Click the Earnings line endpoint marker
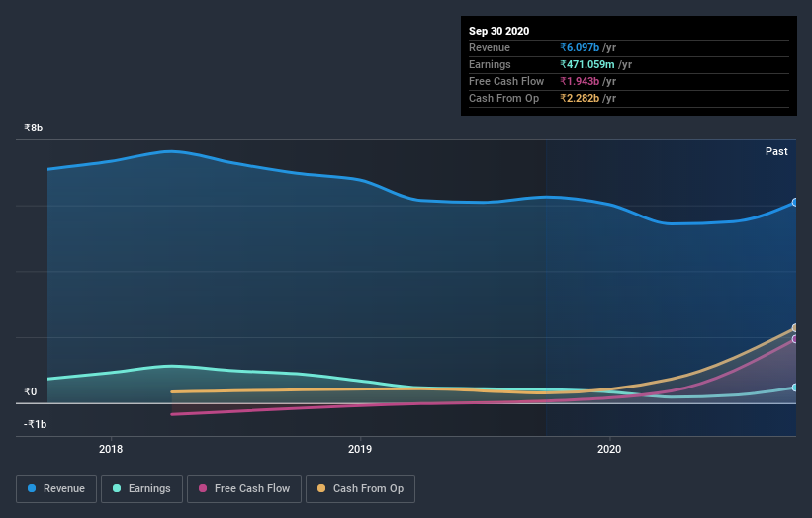This screenshot has width=812, height=518. (795, 388)
